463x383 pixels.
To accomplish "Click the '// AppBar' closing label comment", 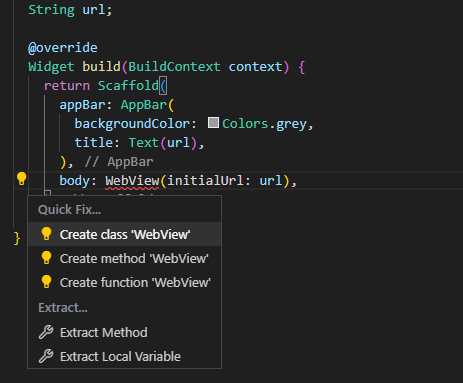I will (119, 162).
